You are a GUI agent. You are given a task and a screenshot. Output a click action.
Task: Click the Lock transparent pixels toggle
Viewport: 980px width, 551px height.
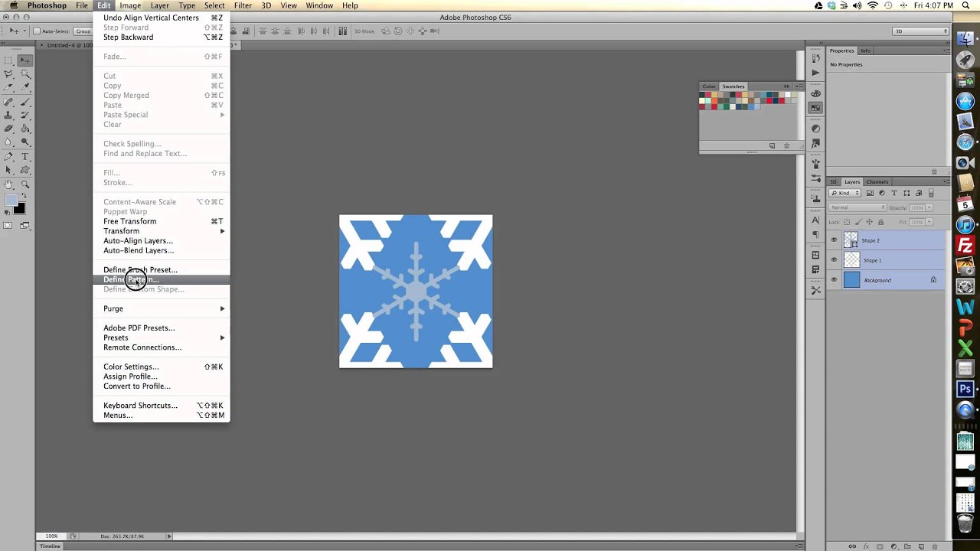pos(847,222)
